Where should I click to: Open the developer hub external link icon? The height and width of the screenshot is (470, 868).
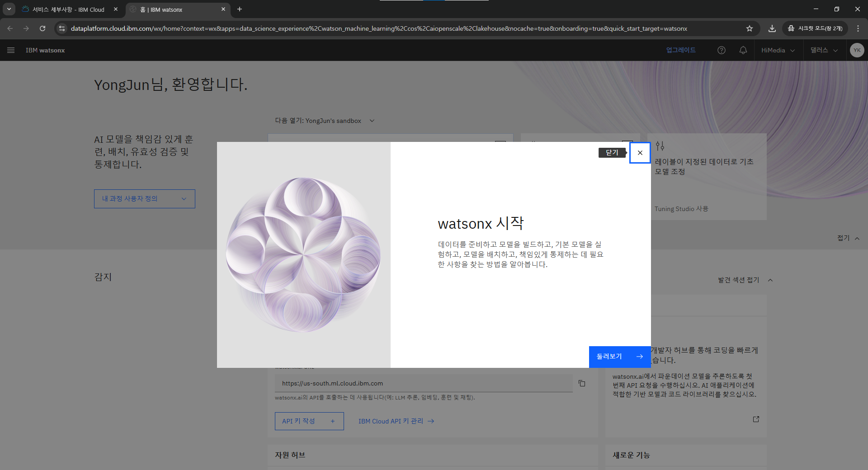click(756, 419)
